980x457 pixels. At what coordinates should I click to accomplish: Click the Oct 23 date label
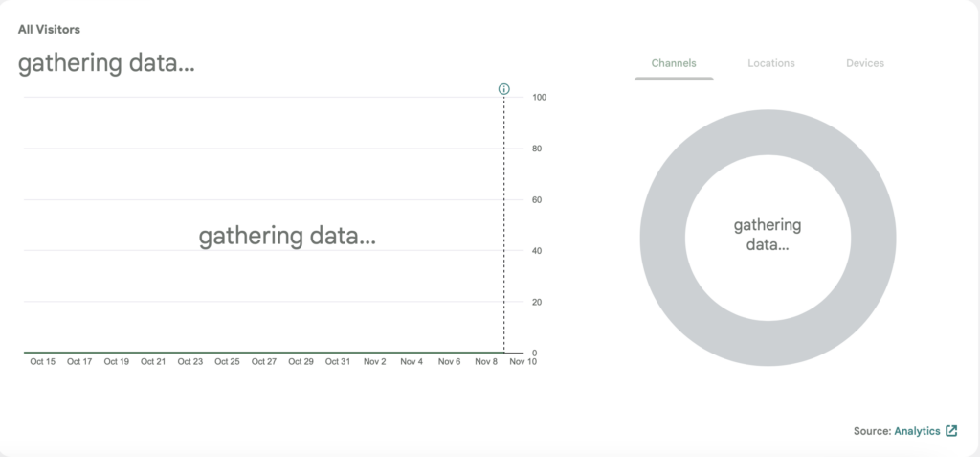[190, 362]
